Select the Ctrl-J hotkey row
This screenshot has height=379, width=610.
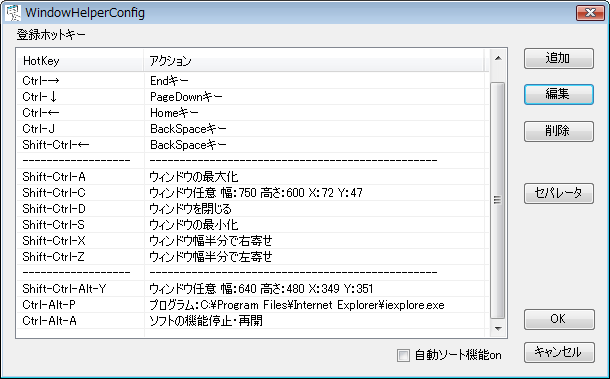coord(252,129)
